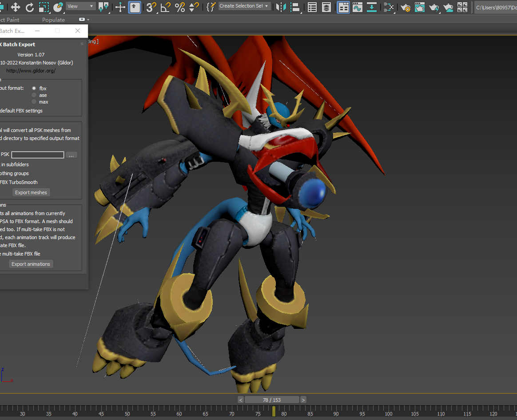Toggle the Spinner Snap icon
Image resolution: width=517 pixels, height=420 pixels.
point(194,7)
